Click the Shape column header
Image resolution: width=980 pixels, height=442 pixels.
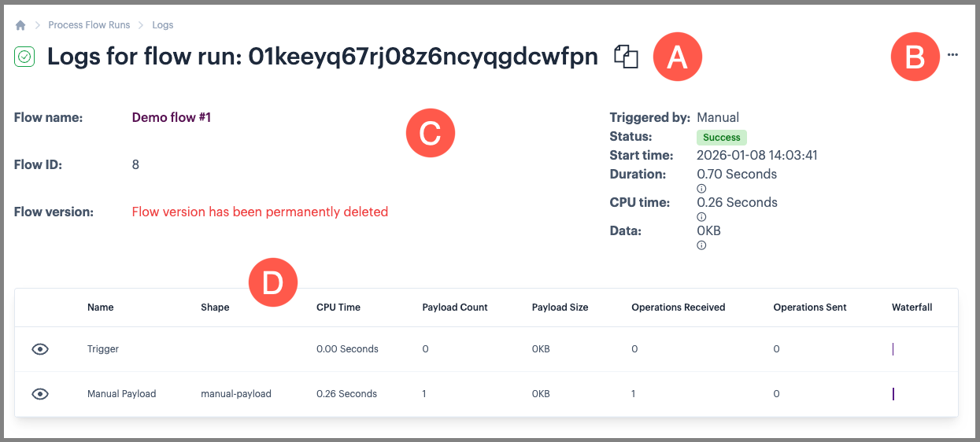tap(215, 308)
